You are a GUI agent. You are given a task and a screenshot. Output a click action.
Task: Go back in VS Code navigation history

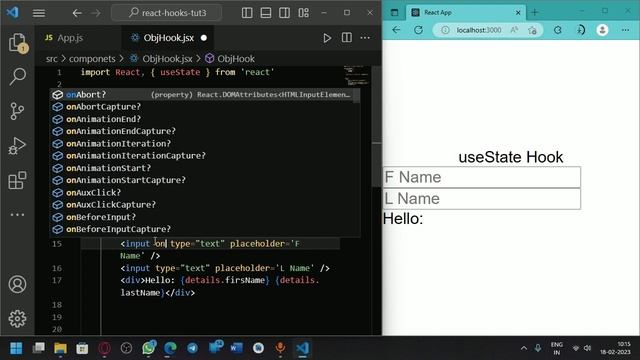pyautogui.click(x=77, y=13)
